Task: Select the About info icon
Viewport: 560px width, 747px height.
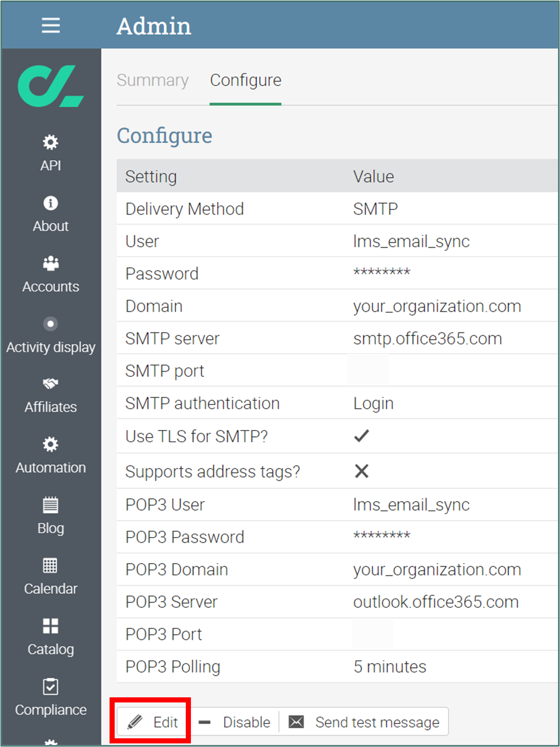Action: pyautogui.click(x=51, y=203)
